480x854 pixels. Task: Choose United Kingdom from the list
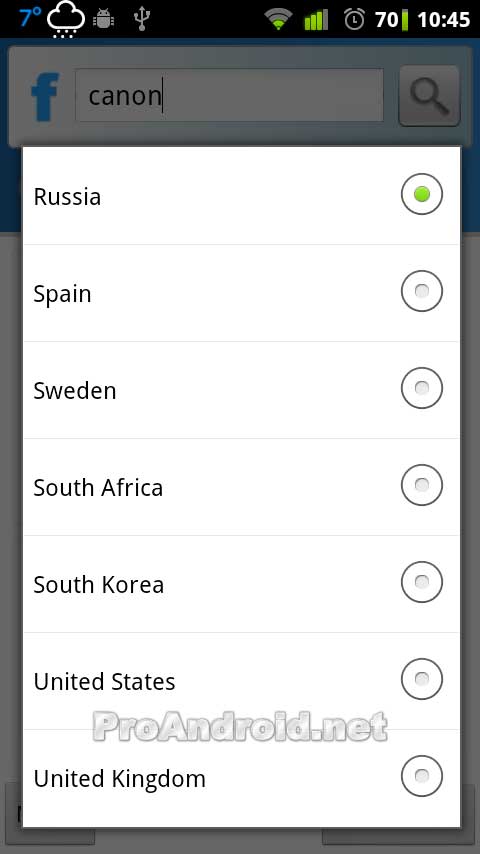click(241, 778)
